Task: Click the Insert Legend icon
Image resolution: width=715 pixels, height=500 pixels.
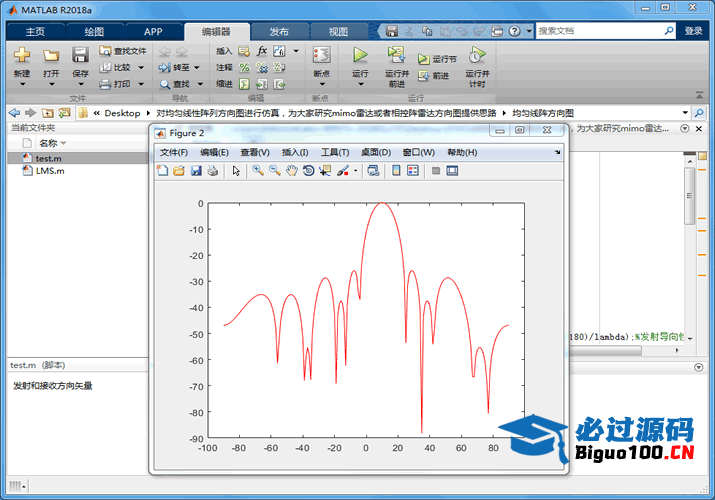Action: (x=413, y=171)
